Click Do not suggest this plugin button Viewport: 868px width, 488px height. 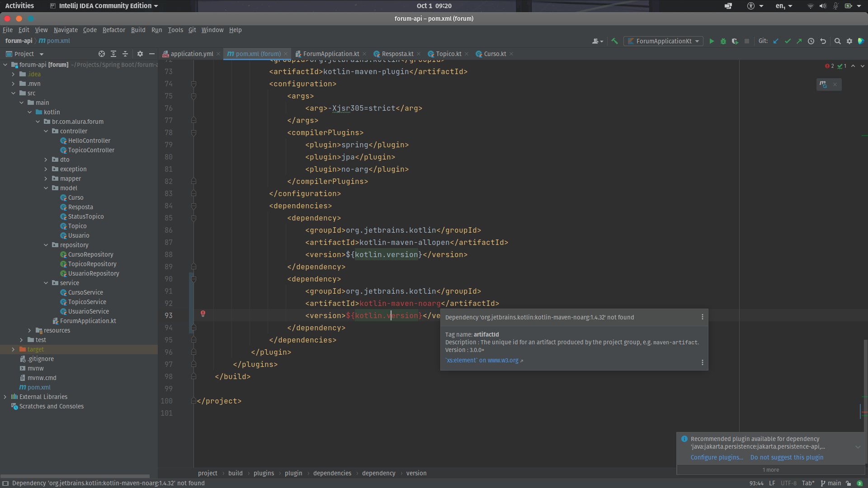(x=787, y=457)
